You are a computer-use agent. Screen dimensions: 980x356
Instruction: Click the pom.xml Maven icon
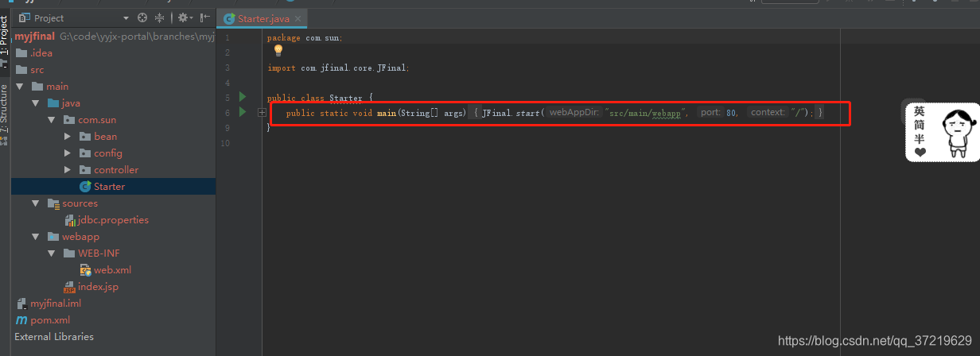pyautogui.click(x=21, y=319)
